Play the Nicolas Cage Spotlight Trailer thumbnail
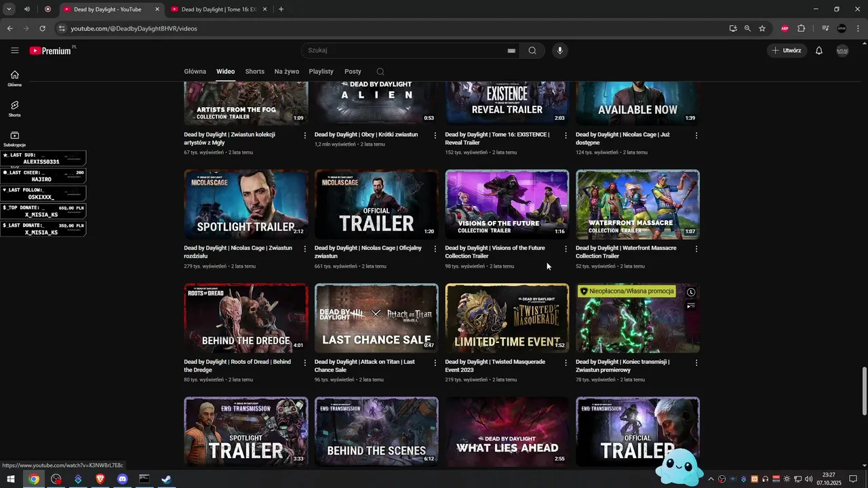The image size is (868, 488). click(x=245, y=205)
